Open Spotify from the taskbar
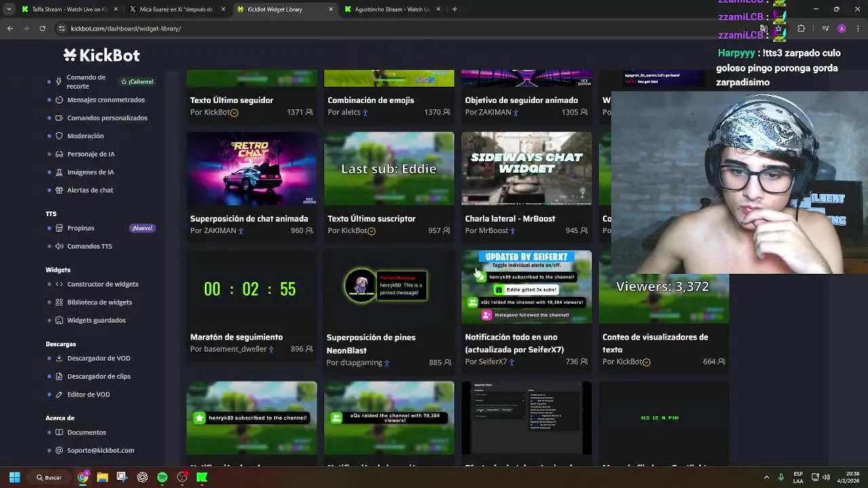868x488 pixels. [162, 477]
